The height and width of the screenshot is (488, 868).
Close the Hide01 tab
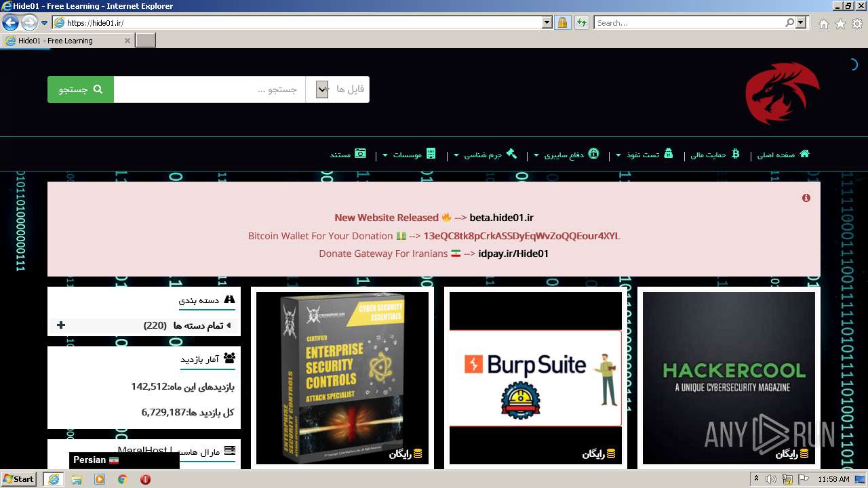[x=127, y=41]
